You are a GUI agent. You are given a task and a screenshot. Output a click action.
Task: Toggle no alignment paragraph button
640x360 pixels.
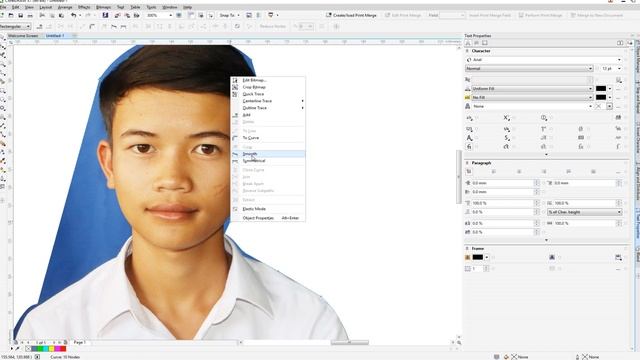point(469,172)
